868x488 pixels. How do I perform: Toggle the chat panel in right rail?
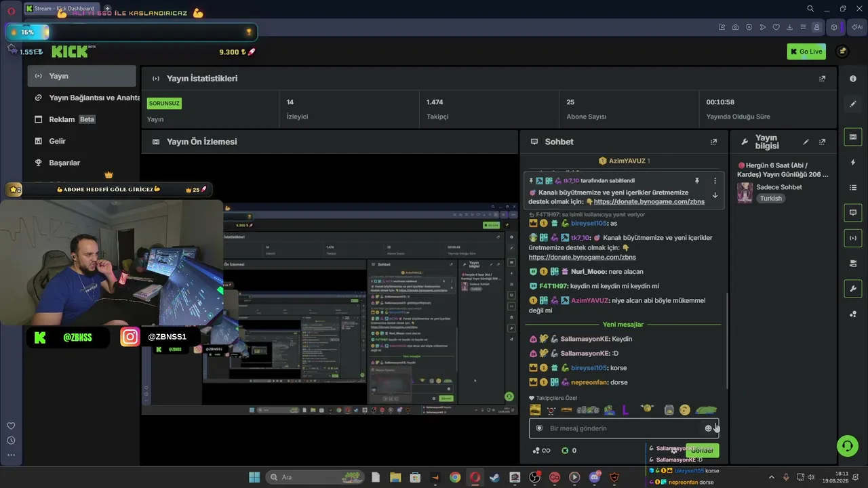pyautogui.click(x=853, y=213)
